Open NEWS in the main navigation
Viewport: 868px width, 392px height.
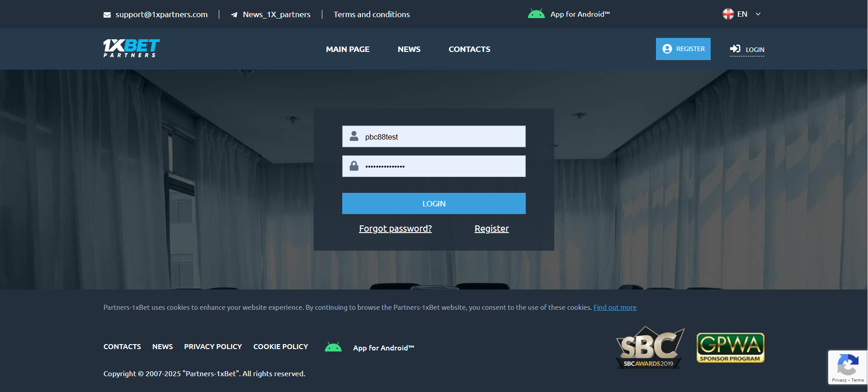coord(409,49)
